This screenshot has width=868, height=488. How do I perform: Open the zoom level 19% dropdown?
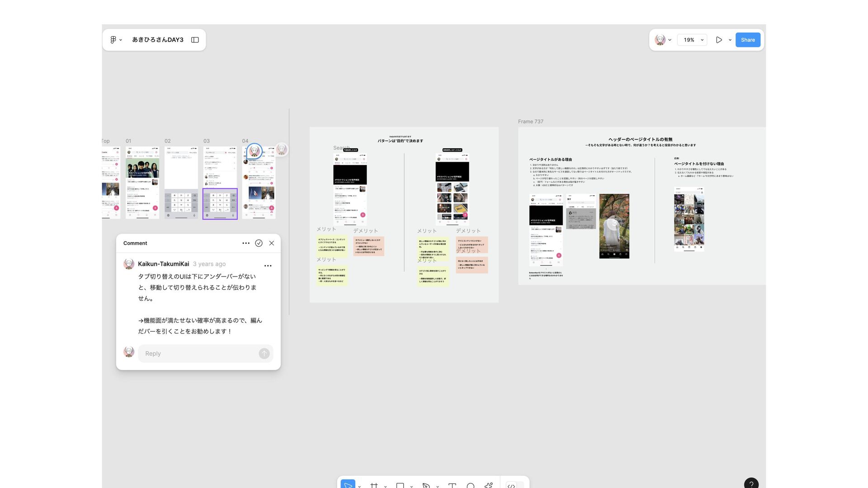pos(692,40)
